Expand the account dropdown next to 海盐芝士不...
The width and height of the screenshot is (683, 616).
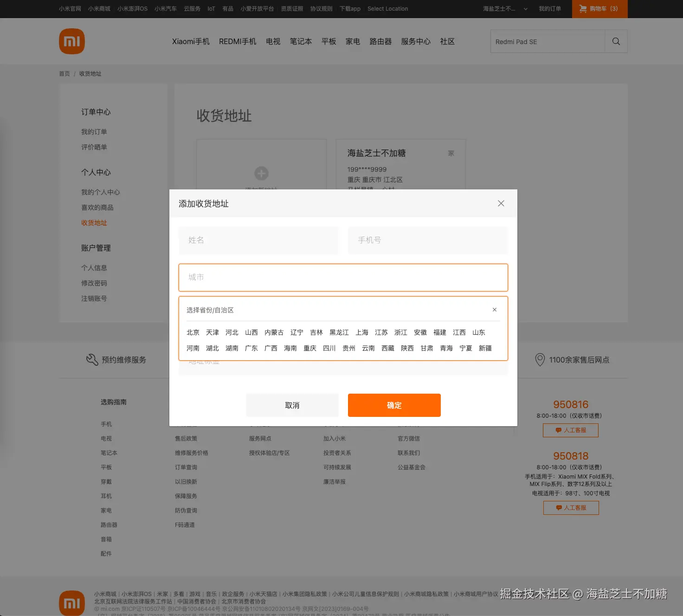525,9
